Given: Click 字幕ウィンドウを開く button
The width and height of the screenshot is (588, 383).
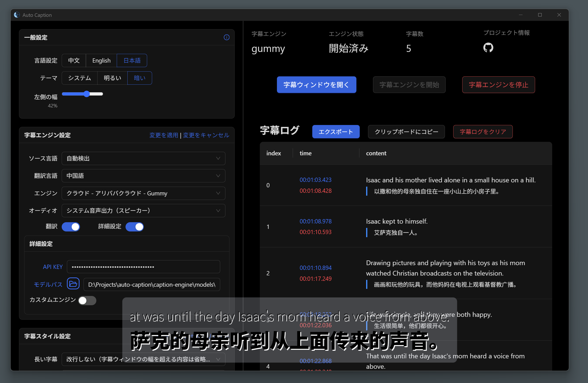Looking at the screenshot, I should pyautogui.click(x=316, y=85).
